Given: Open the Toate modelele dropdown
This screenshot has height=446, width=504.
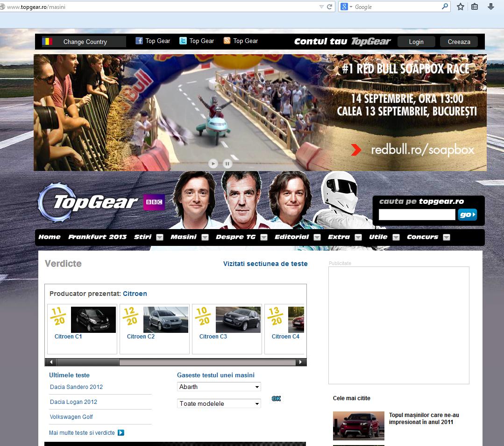Looking at the screenshot, I should click(219, 403).
